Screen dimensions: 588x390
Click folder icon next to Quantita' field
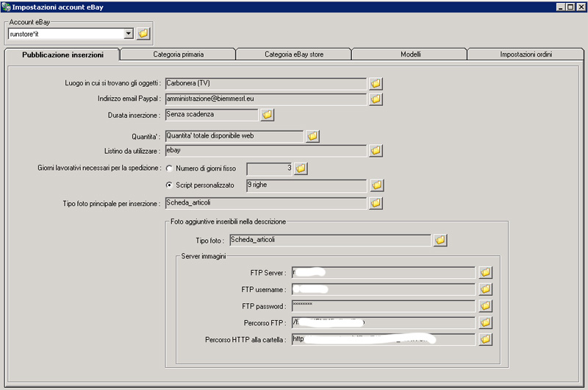point(312,136)
